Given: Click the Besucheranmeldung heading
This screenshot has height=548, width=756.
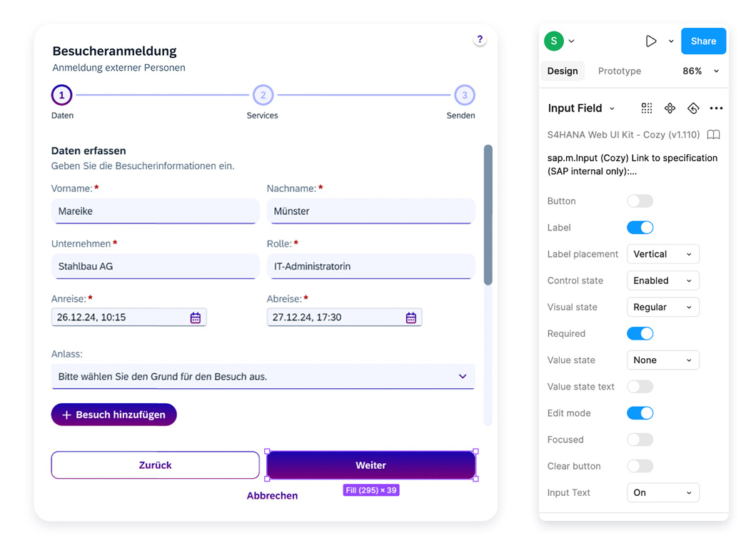Looking at the screenshot, I should click(114, 51).
